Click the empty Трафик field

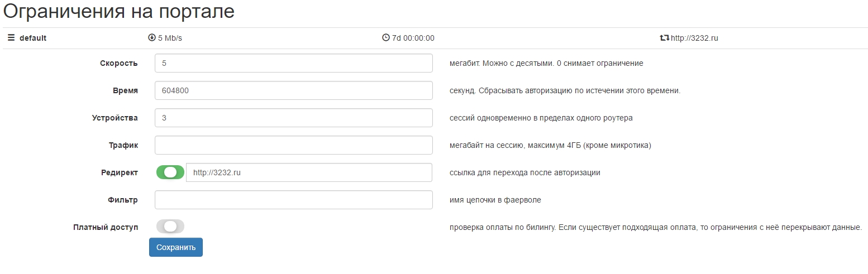[294, 145]
